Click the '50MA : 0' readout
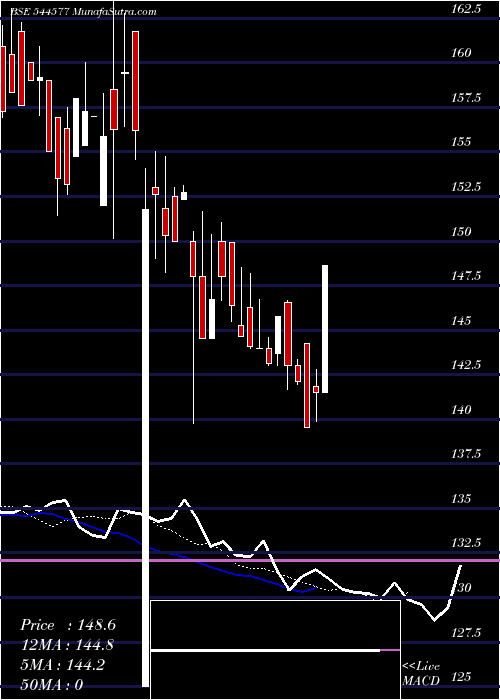The height and width of the screenshot is (700, 500). tap(52, 685)
